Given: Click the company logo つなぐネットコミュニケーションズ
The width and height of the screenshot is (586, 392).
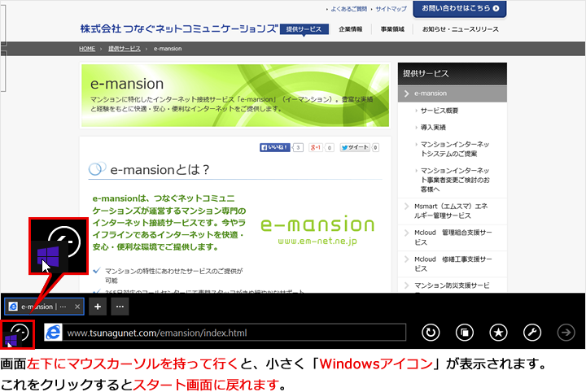Looking at the screenshot, I should point(179,28).
